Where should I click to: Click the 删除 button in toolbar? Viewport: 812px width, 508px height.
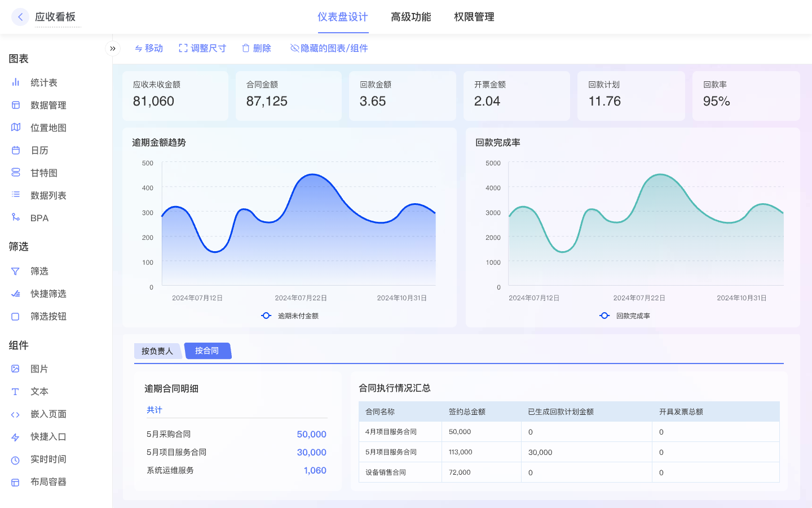(x=257, y=49)
